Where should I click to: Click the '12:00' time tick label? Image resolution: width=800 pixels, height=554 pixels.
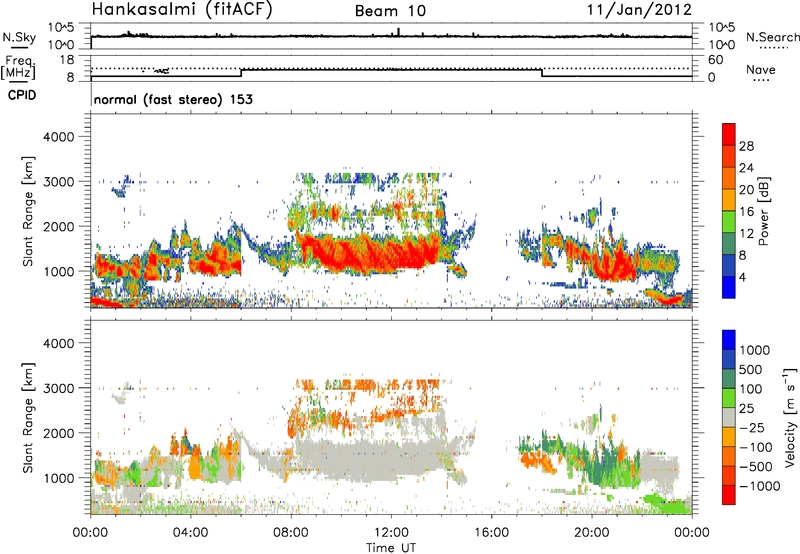[391, 533]
